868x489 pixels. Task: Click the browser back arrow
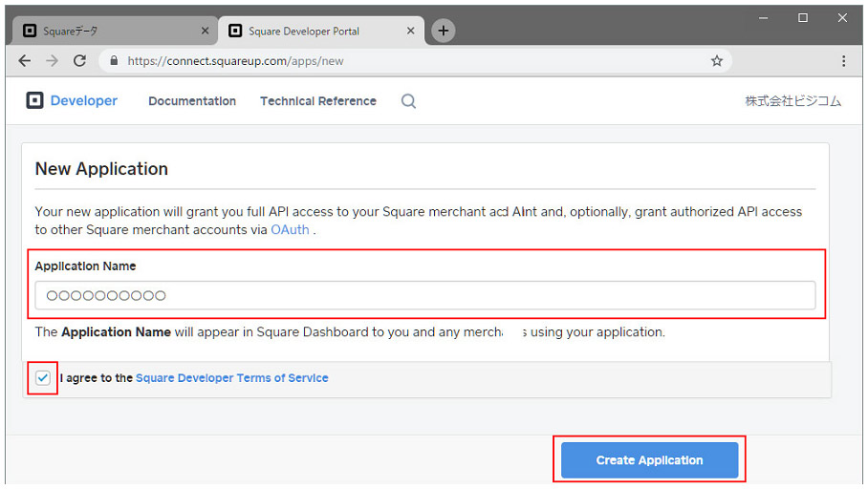tap(24, 61)
